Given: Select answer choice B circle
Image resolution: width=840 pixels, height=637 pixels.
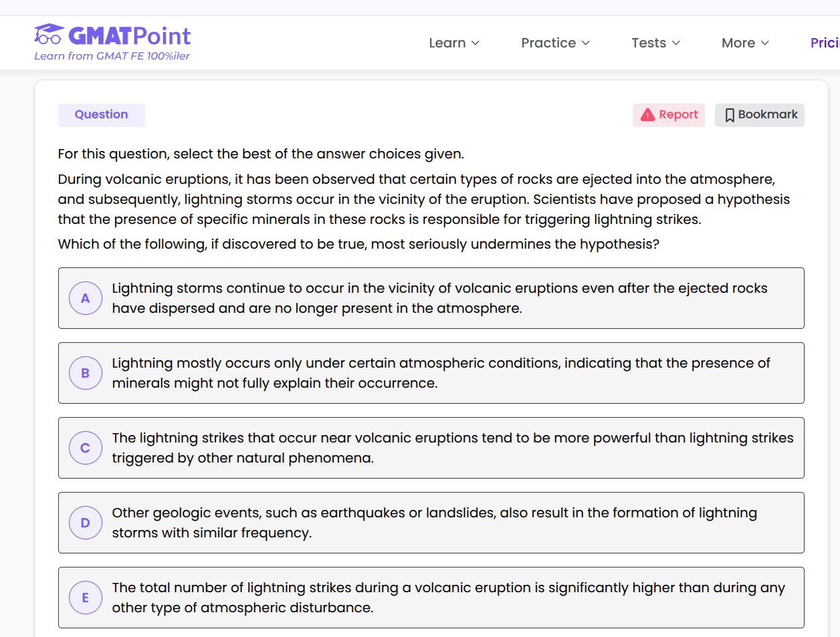Looking at the screenshot, I should (86, 373).
